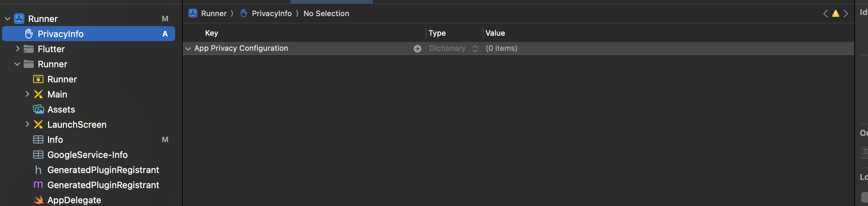Collapse the Runner group folder
The image size is (868, 206).
(17, 64)
